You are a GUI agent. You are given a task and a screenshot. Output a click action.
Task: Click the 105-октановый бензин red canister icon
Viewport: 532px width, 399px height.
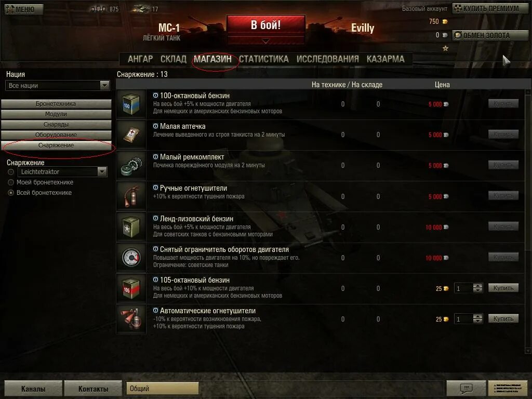pos(131,288)
